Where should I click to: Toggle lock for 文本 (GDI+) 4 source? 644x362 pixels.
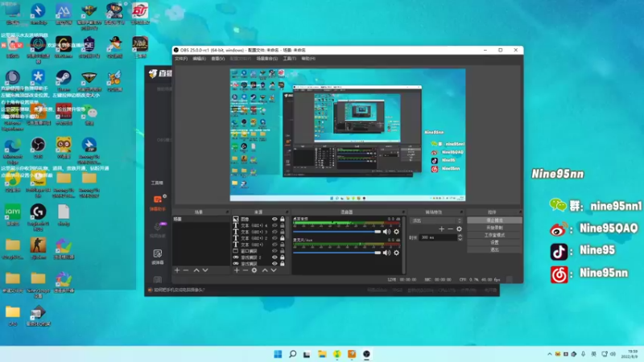(283, 225)
